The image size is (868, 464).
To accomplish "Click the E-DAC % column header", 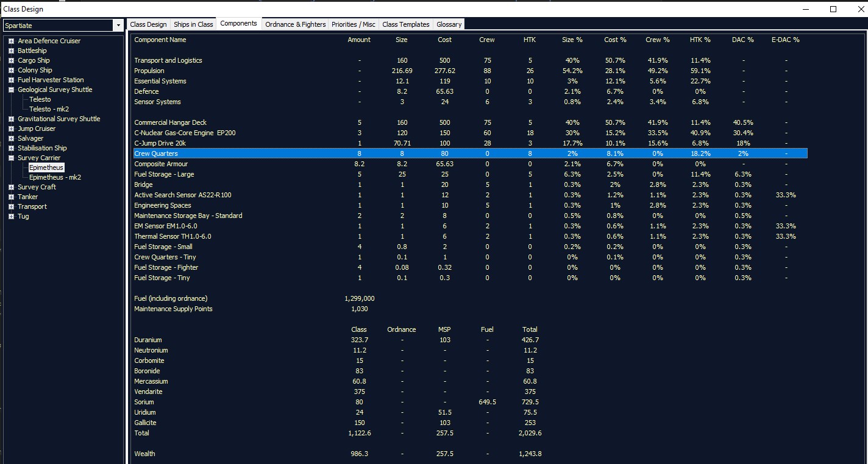I will click(786, 40).
